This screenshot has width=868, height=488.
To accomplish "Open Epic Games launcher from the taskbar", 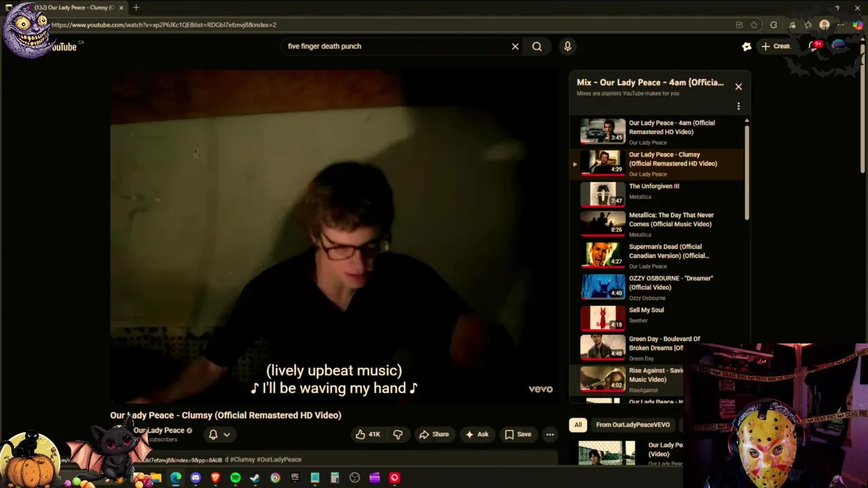I will click(x=295, y=478).
